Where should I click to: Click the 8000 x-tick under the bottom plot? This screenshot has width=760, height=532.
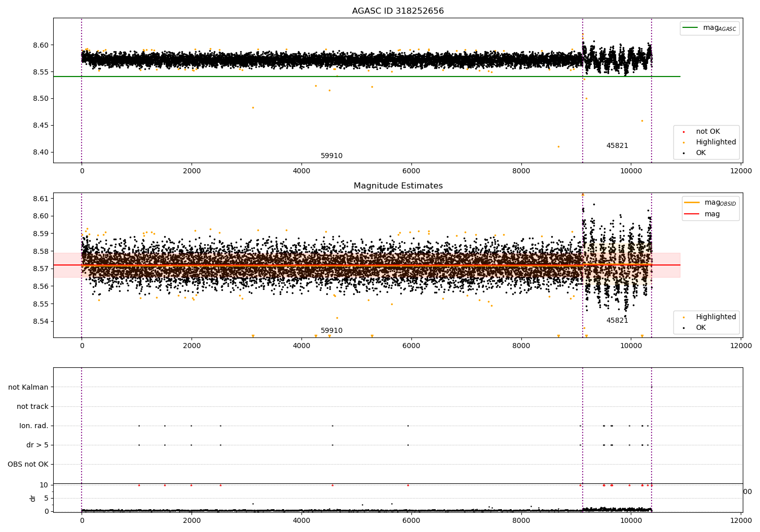(x=521, y=520)
